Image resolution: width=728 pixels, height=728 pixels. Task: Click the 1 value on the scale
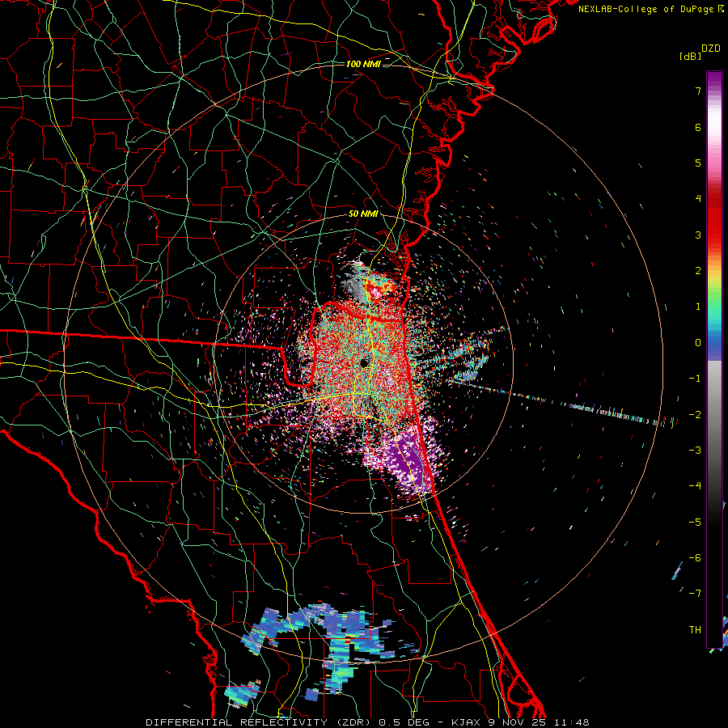698,307
